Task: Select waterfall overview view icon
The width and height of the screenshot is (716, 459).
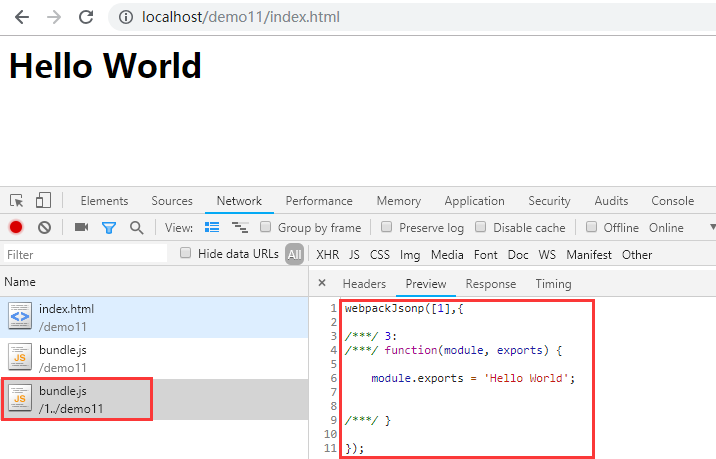Action: point(240,227)
